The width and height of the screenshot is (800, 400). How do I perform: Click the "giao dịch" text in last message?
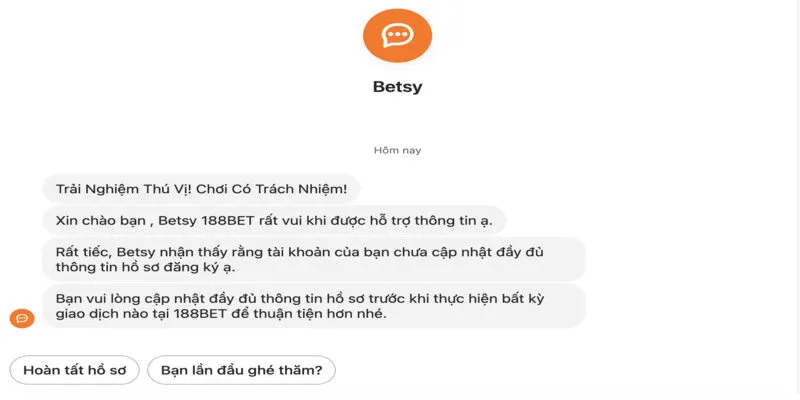tap(90, 314)
